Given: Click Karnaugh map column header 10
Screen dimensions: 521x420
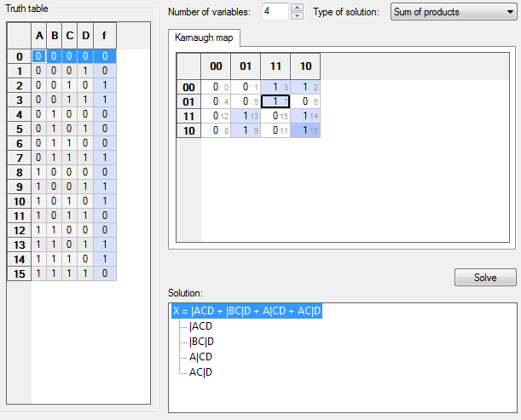Looking at the screenshot, I should coord(305,66).
